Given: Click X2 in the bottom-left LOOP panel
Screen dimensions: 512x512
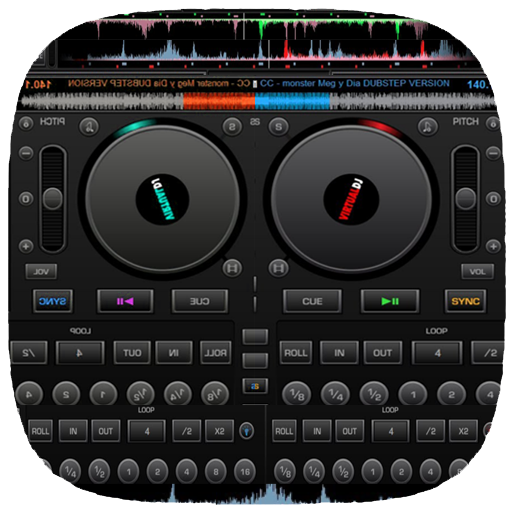Looking at the screenshot, I should point(219,431).
